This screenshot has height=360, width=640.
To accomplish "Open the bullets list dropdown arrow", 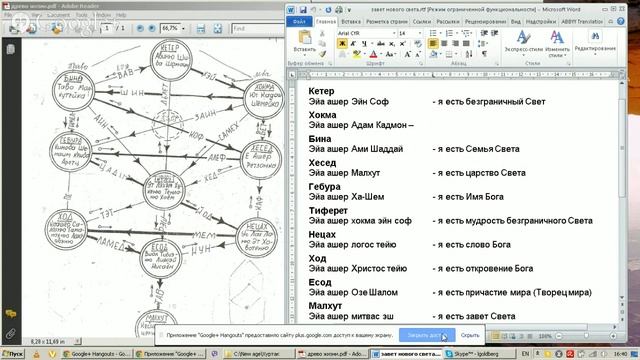I will tap(440, 33).
